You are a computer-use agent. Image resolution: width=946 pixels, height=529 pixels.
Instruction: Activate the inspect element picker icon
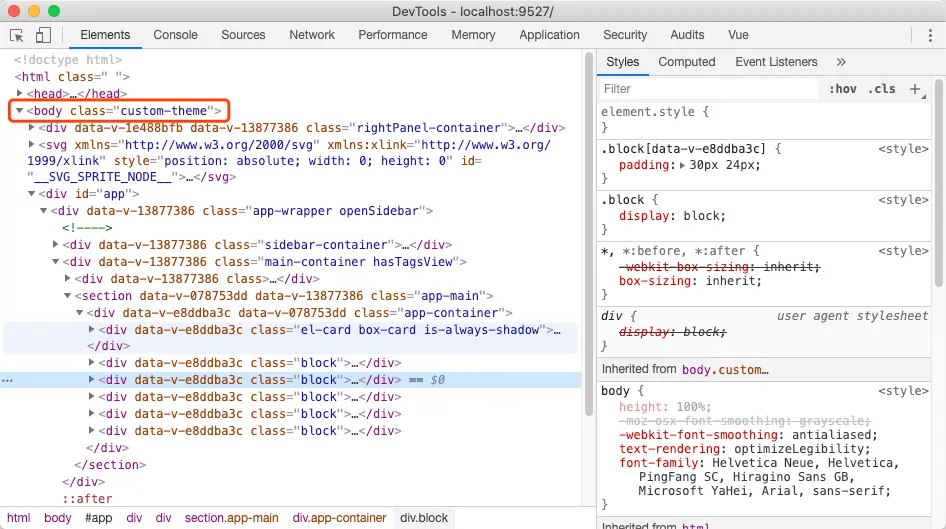click(x=17, y=35)
